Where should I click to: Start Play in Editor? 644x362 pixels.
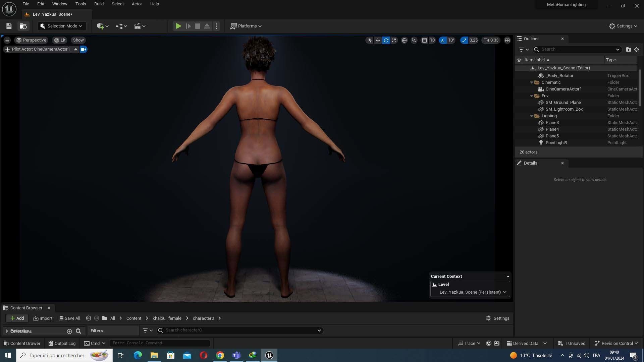coord(178,26)
